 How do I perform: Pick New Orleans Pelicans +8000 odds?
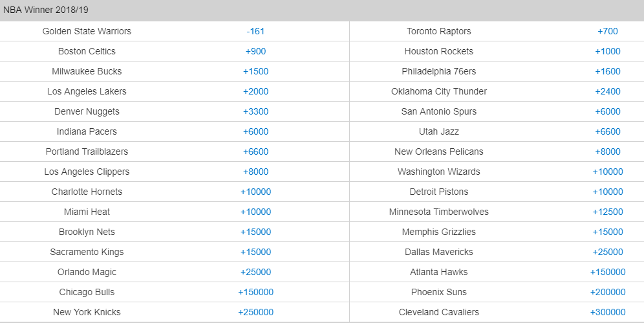coord(608,151)
